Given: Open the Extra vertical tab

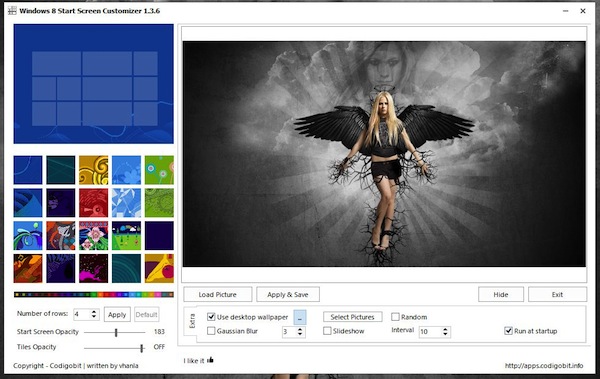Looking at the screenshot, I should pyautogui.click(x=192, y=321).
